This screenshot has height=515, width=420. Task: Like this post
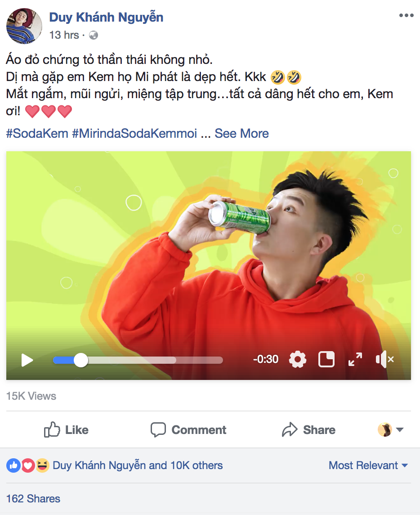[66, 430]
